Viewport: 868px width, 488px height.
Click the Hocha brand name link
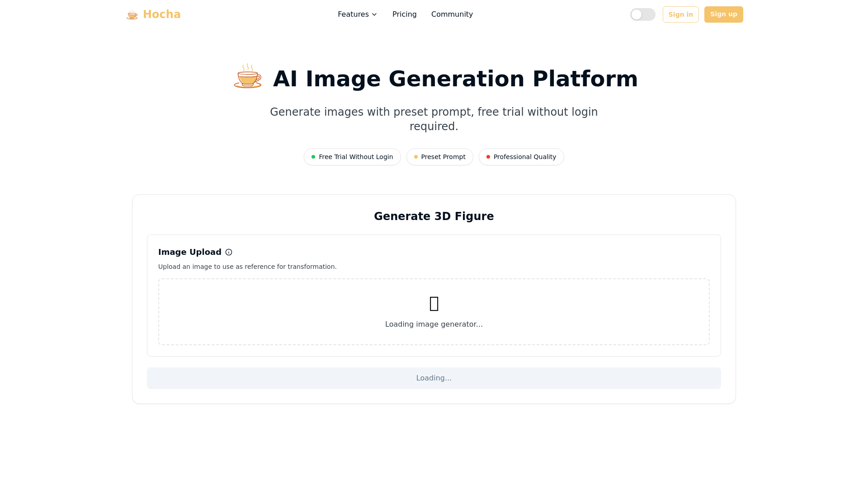161,14
